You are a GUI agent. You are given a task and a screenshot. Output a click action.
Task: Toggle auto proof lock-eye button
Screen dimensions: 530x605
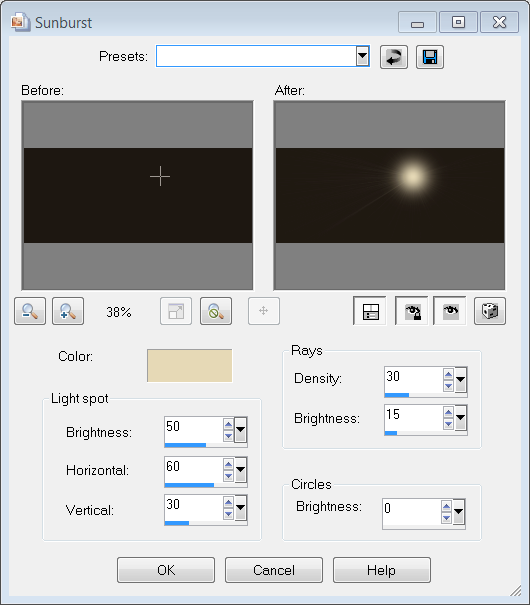point(412,311)
